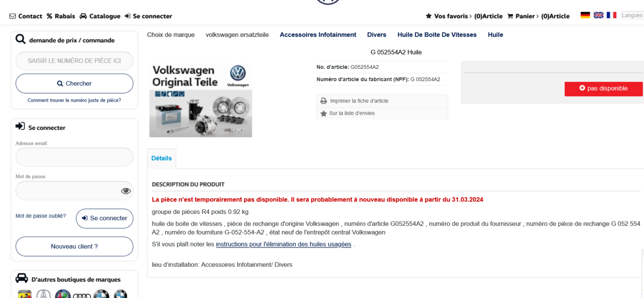
Task: Open the Alfa Romeo brand shop logo
Action: [x=63, y=294]
